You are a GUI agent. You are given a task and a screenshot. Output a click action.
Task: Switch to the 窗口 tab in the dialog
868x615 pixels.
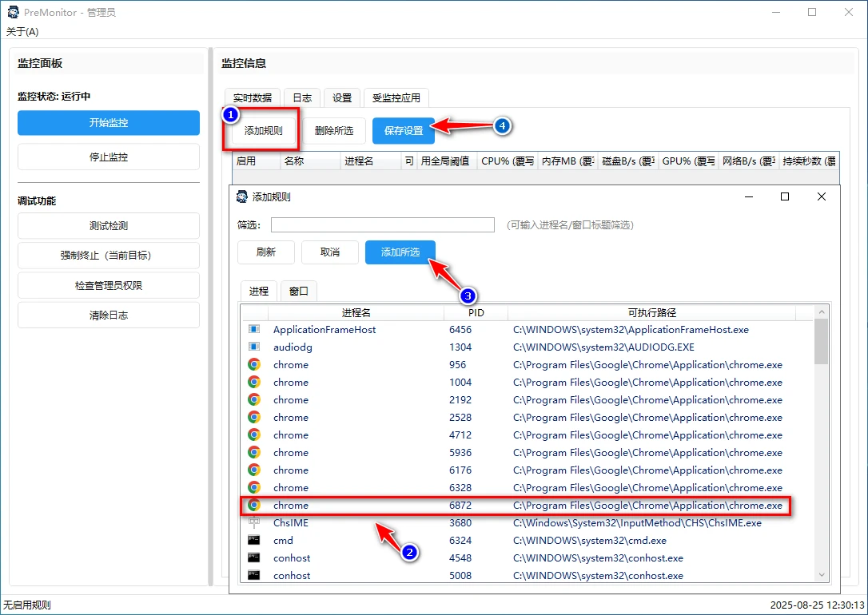pos(298,291)
